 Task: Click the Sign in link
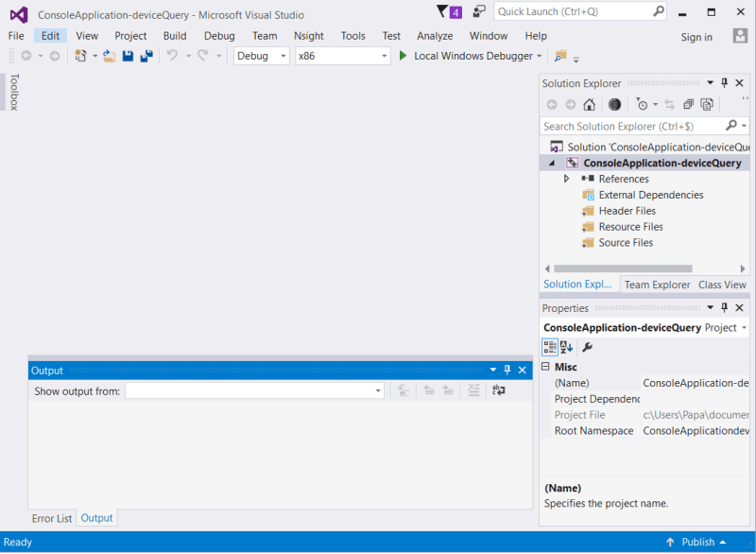696,36
